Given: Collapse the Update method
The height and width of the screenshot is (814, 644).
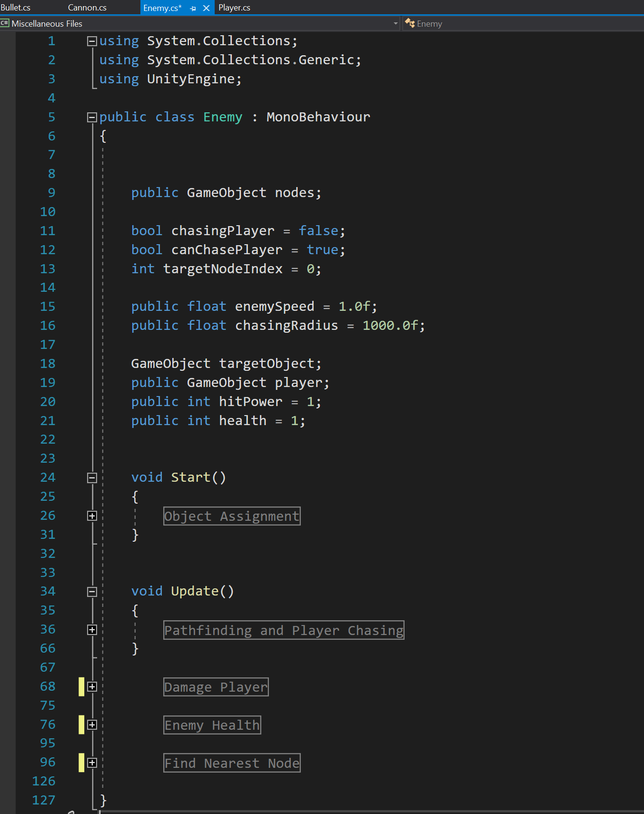Looking at the screenshot, I should click(92, 592).
